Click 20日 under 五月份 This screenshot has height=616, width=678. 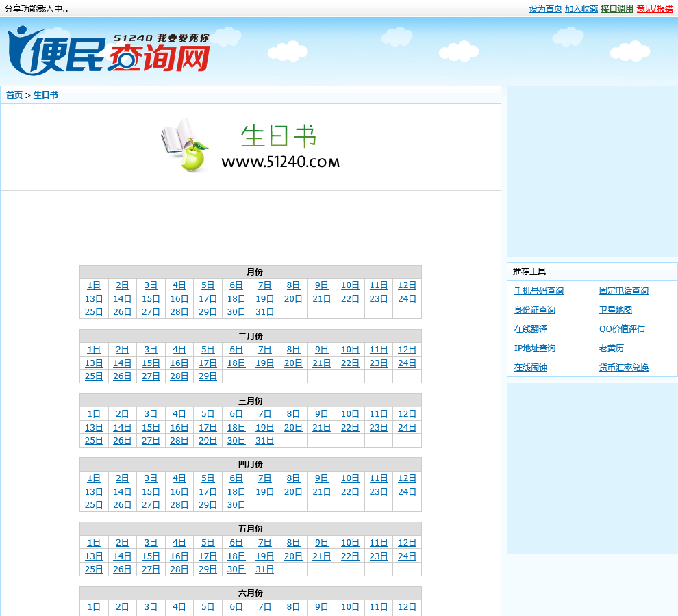click(293, 556)
